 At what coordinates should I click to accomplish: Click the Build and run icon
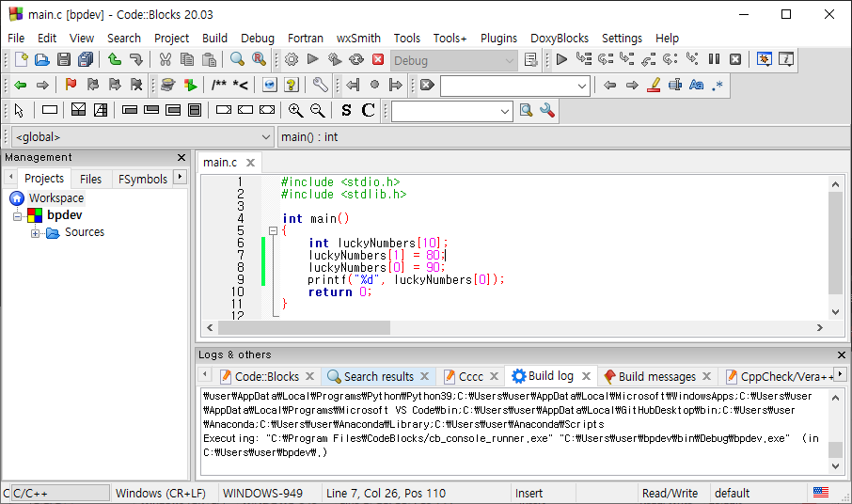[x=335, y=59]
